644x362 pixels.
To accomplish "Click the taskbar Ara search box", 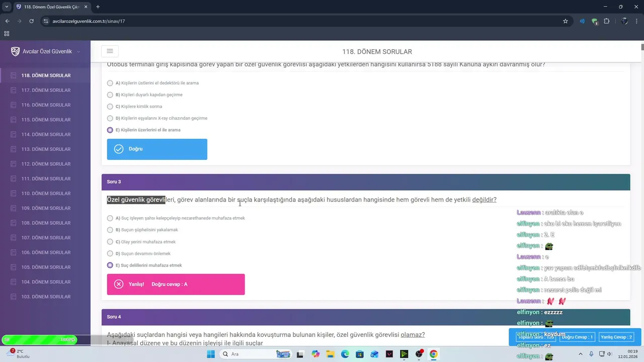I will [257, 354].
